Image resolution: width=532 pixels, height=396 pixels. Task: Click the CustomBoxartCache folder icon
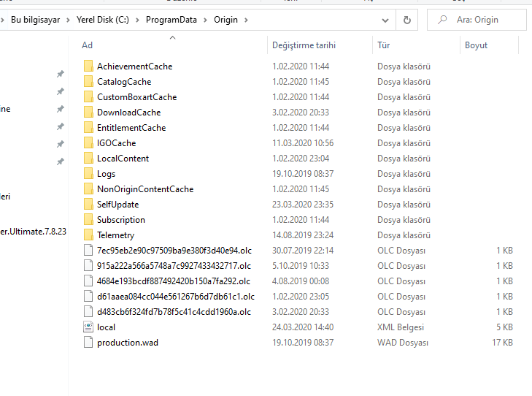click(88, 96)
